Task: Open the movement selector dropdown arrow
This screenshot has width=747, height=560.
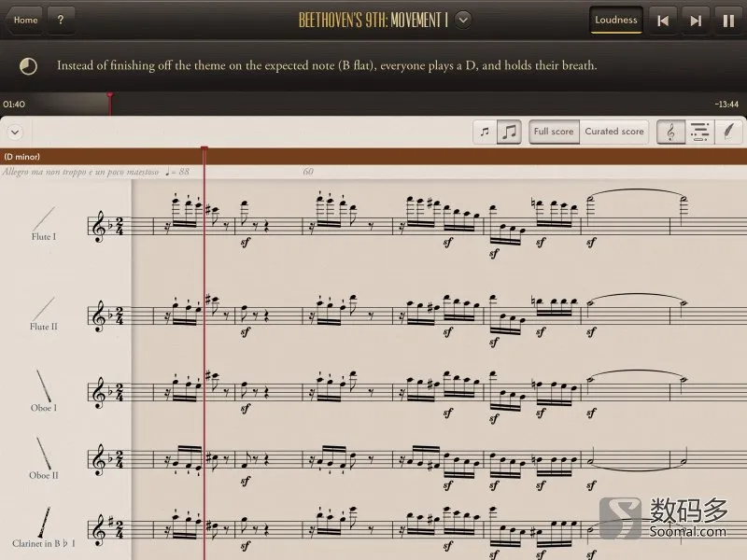Action: pyautogui.click(x=463, y=20)
